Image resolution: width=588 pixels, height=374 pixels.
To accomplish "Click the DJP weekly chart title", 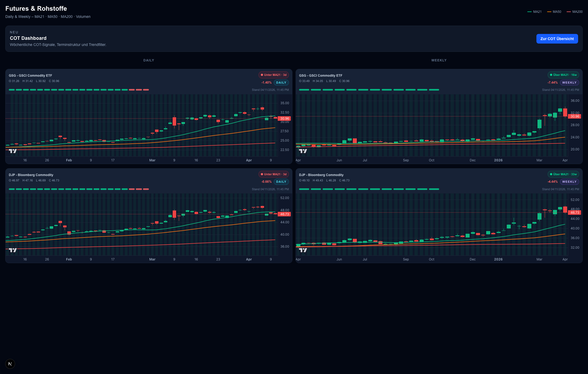I will tap(321, 175).
